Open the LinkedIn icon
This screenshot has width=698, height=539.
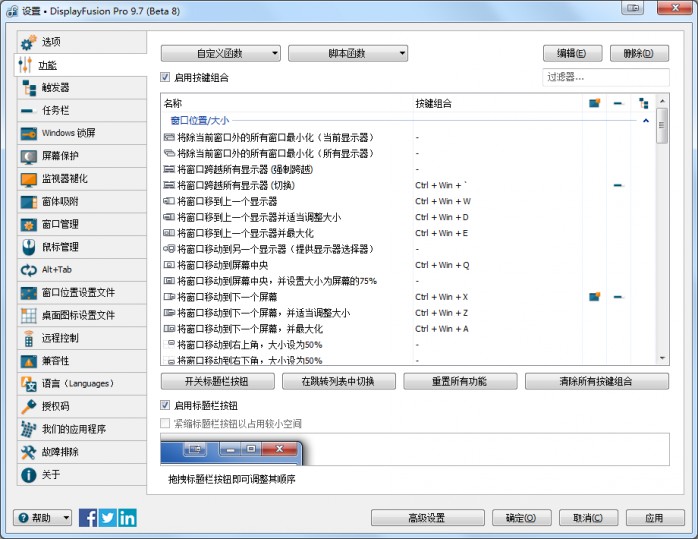pyautogui.click(x=127, y=518)
